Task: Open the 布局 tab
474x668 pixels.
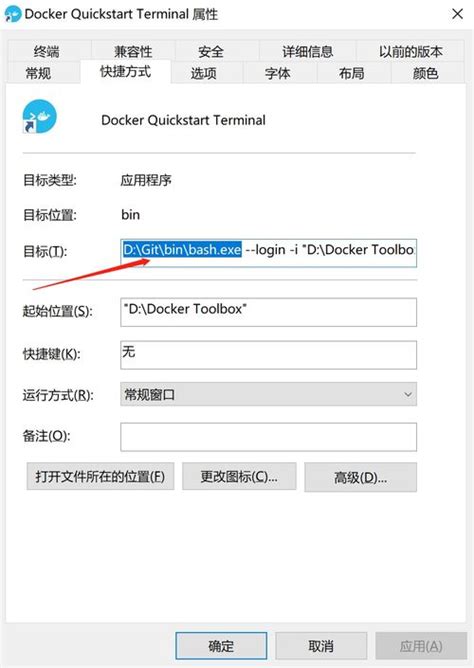Action: click(352, 73)
